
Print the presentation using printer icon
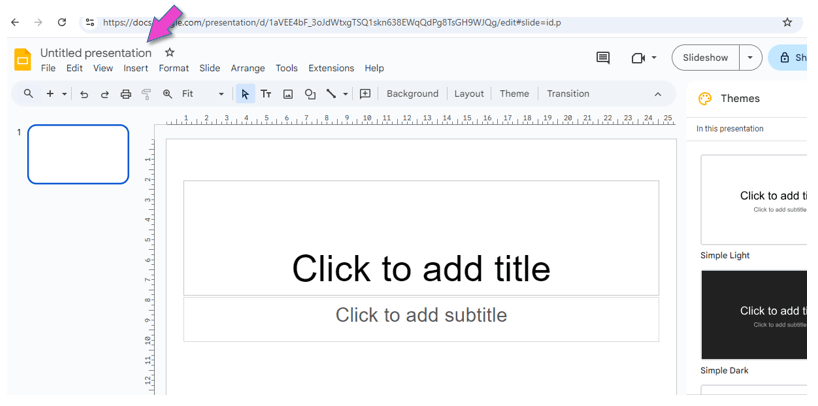click(125, 94)
